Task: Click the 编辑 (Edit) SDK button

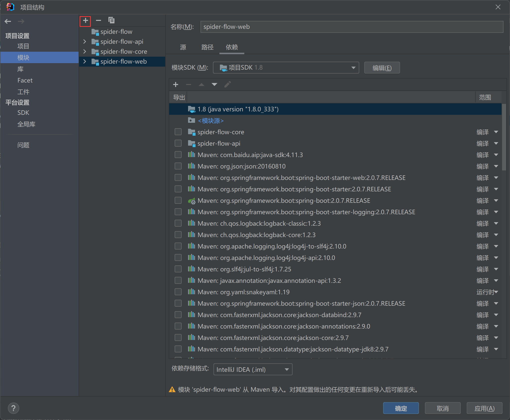Action: [x=382, y=68]
